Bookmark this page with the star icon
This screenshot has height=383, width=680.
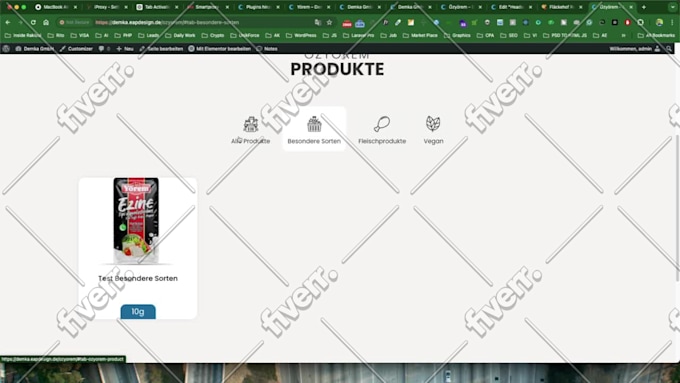[329, 22]
